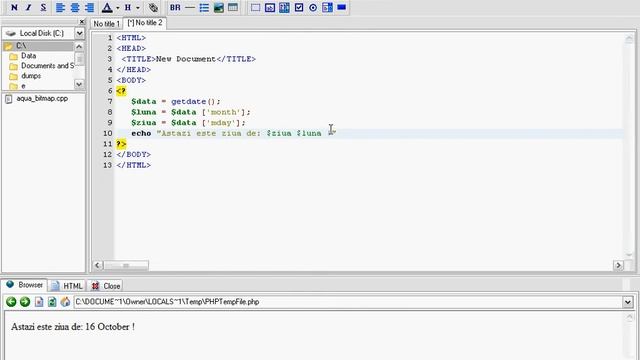
Task: Insert a horizontal rule
Action: pyautogui.click(x=190, y=7)
